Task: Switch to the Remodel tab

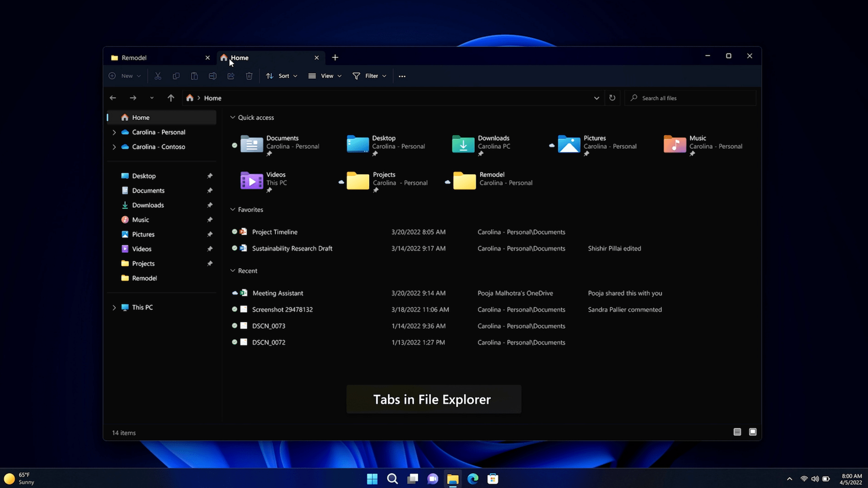Action: pos(134,57)
